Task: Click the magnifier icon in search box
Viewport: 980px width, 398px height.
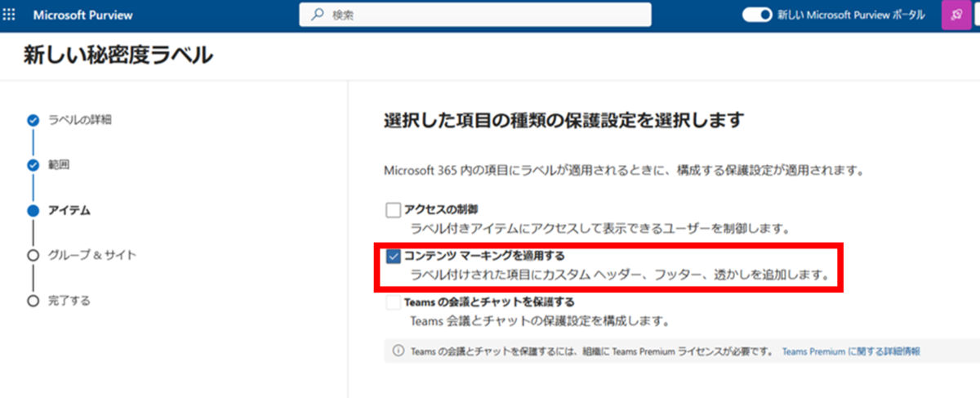Action: pyautogui.click(x=318, y=15)
